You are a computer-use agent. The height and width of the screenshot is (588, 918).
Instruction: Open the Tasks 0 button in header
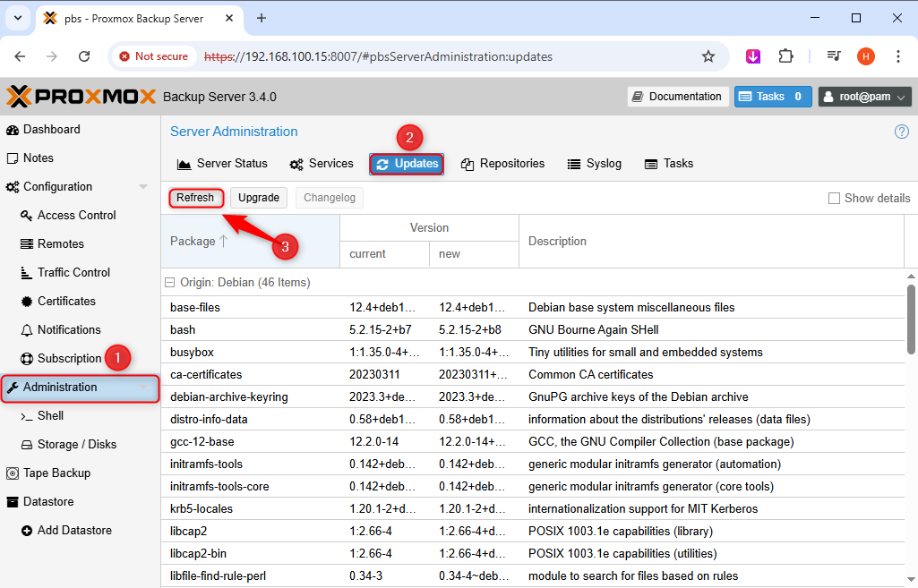[773, 97]
